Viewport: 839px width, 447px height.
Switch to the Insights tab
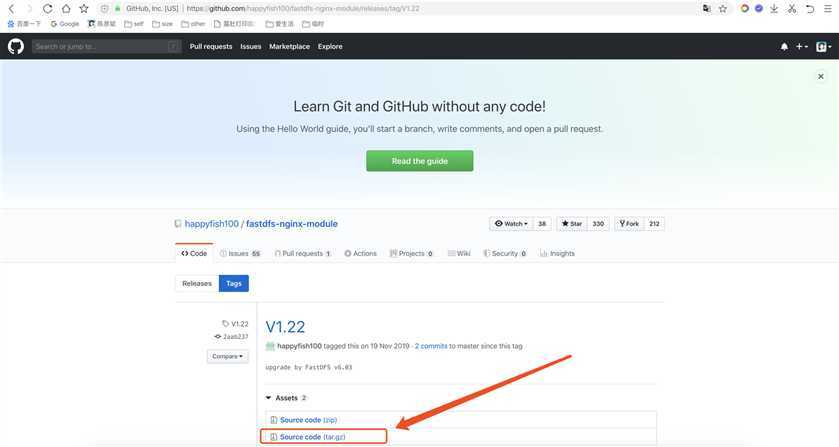click(557, 254)
